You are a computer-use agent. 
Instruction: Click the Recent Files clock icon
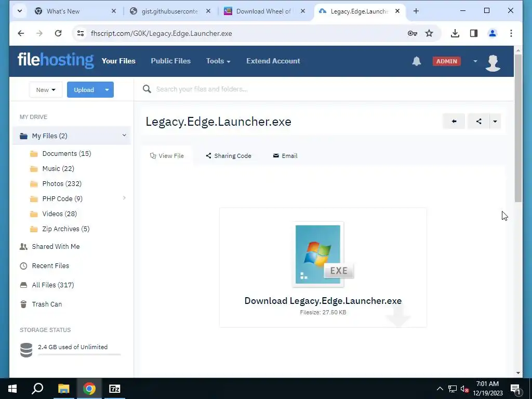click(23, 266)
